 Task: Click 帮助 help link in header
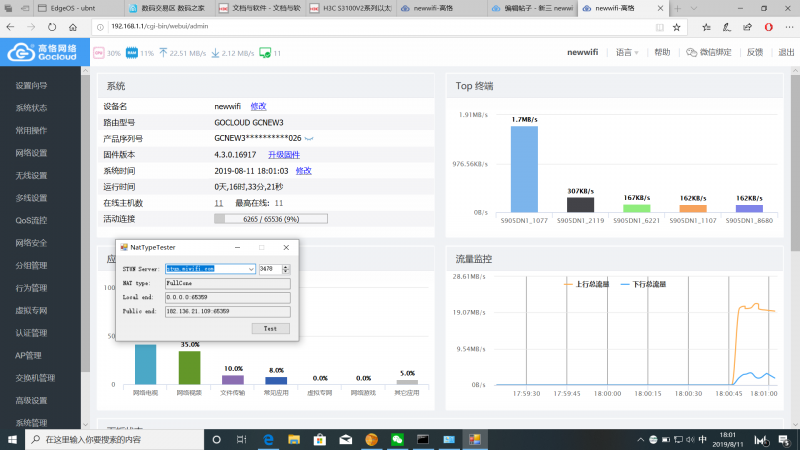pos(662,53)
